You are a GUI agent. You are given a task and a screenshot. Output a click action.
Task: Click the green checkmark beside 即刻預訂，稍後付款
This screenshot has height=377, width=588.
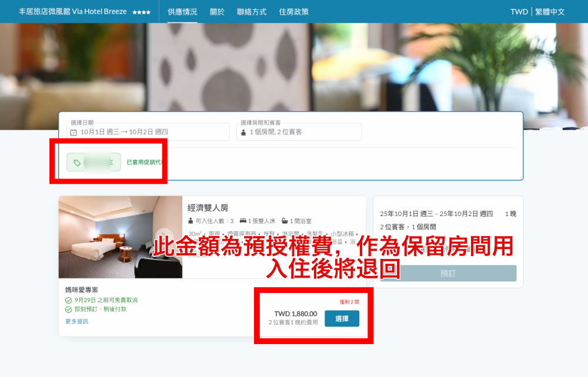(69, 309)
